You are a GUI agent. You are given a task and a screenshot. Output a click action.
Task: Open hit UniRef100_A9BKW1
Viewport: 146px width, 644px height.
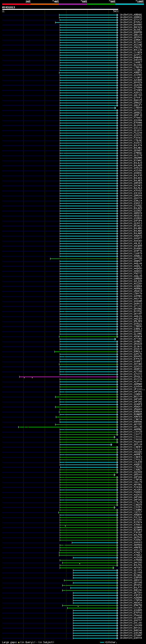tap(131, 15)
